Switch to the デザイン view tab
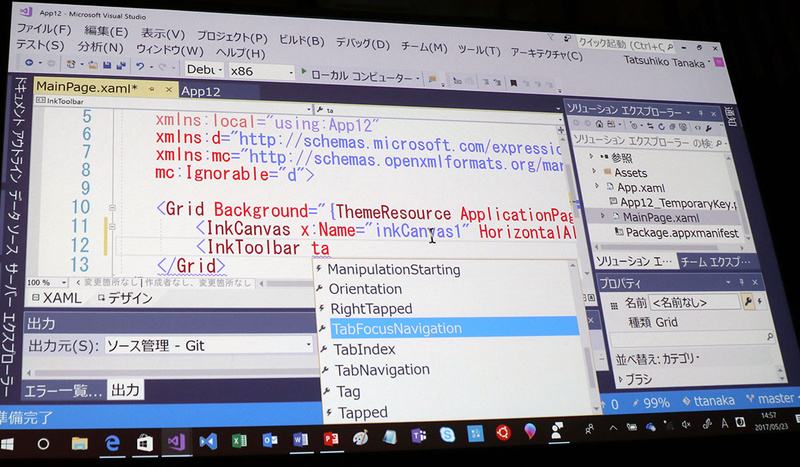800x467 pixels. pos(126,299)
